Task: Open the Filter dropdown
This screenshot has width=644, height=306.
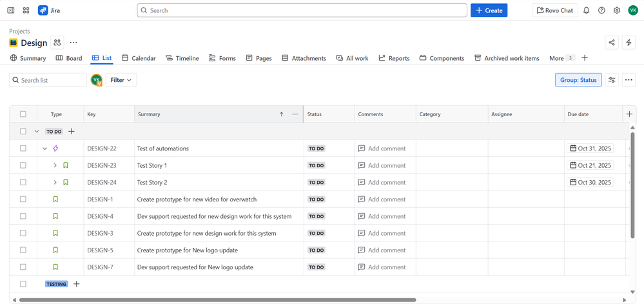Action: (x=121, y=80)
